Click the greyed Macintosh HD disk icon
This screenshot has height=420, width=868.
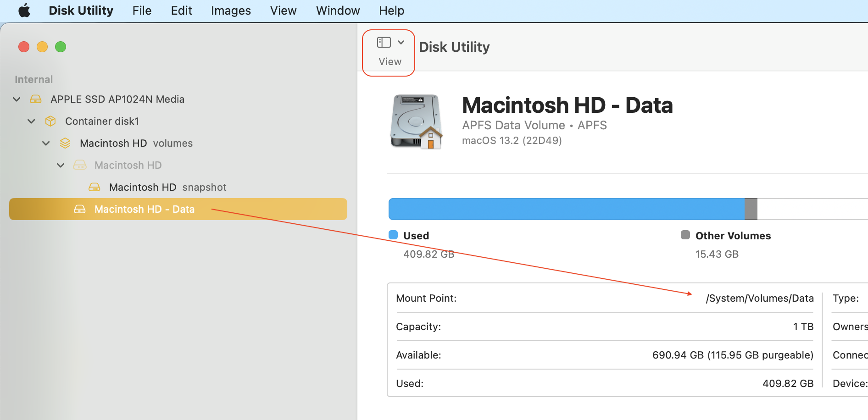80,165
